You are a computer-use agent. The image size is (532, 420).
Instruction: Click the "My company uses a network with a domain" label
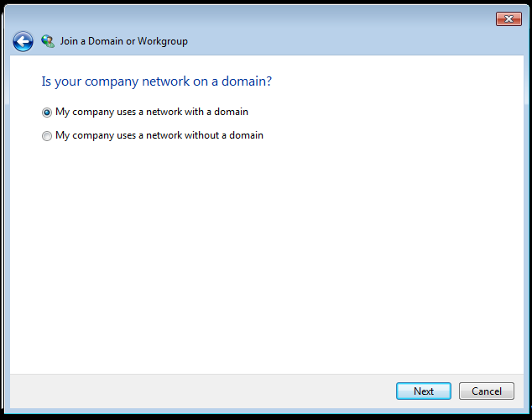(x=152, y=112)
